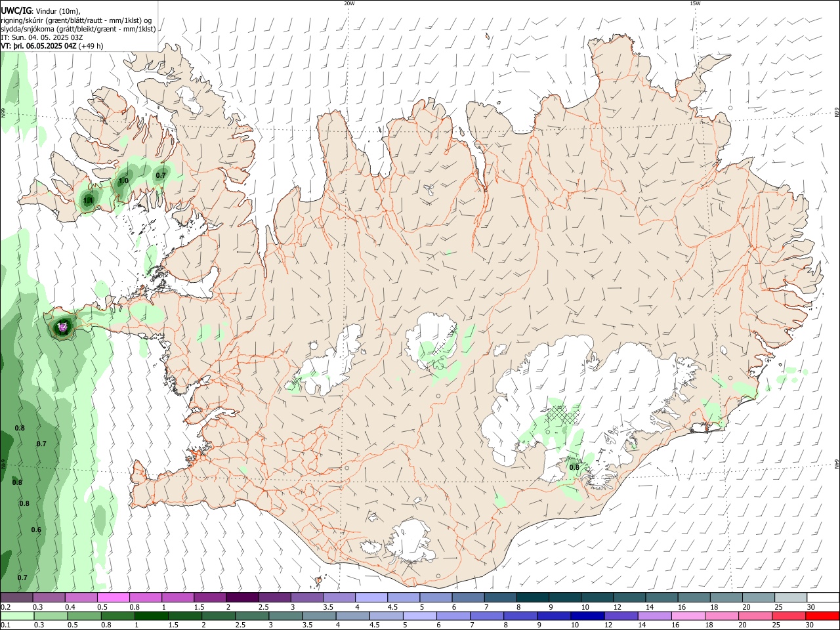Viewport: 840px width, 630px height.
Task: Click the light pink swatch between 16 and 18
Action: tap(687, 616)
